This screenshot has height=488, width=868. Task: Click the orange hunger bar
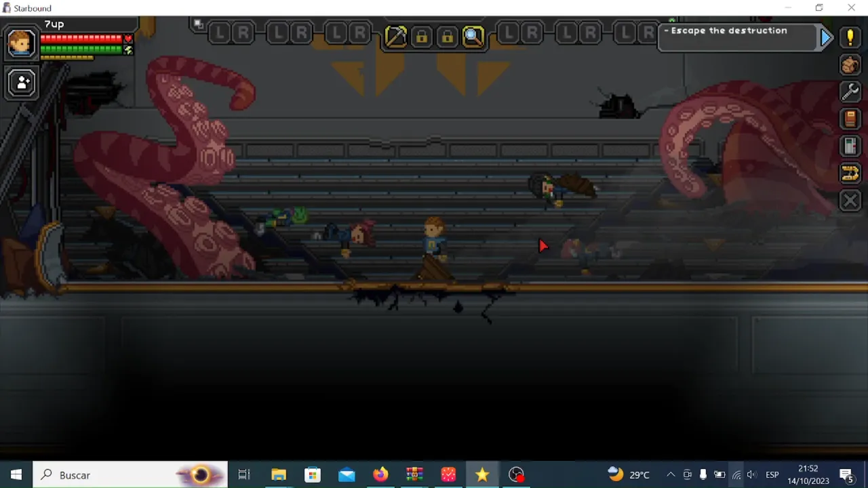(66, 58)
